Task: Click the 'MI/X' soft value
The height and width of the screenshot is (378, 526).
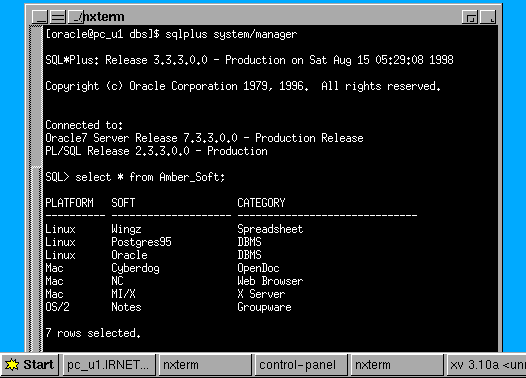Action: (123, 294)
